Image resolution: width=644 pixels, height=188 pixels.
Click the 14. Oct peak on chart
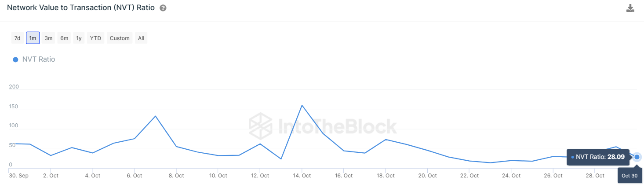pyautogui.click(x=302, y=105)
